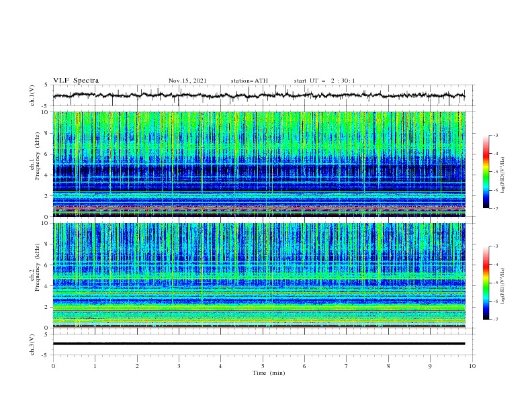The width and height of the screenshot is (532, 411).
Task: Click the "ch.3(V)" axis label
Action: tap(32, 345)
